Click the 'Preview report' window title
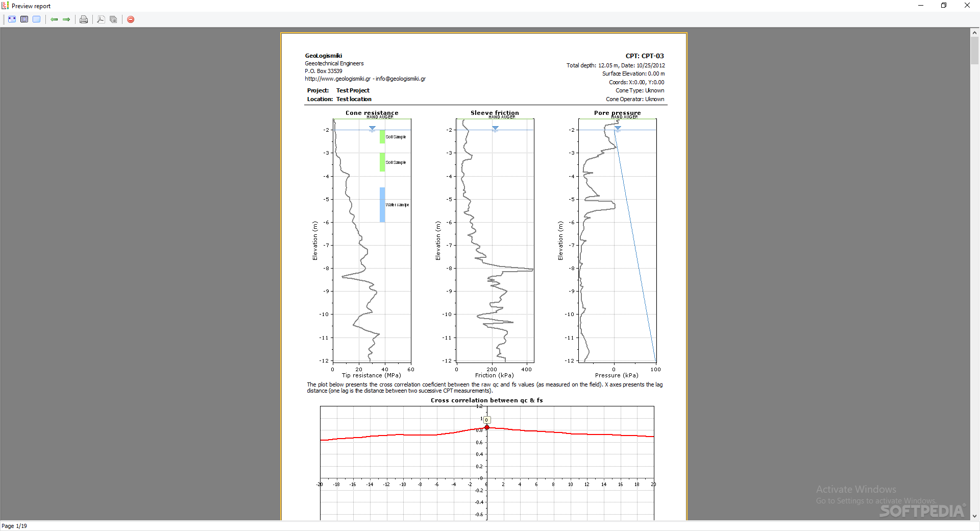Image resolution: width=980 pixels, height=531 pixels. click(x=31, y=6)
